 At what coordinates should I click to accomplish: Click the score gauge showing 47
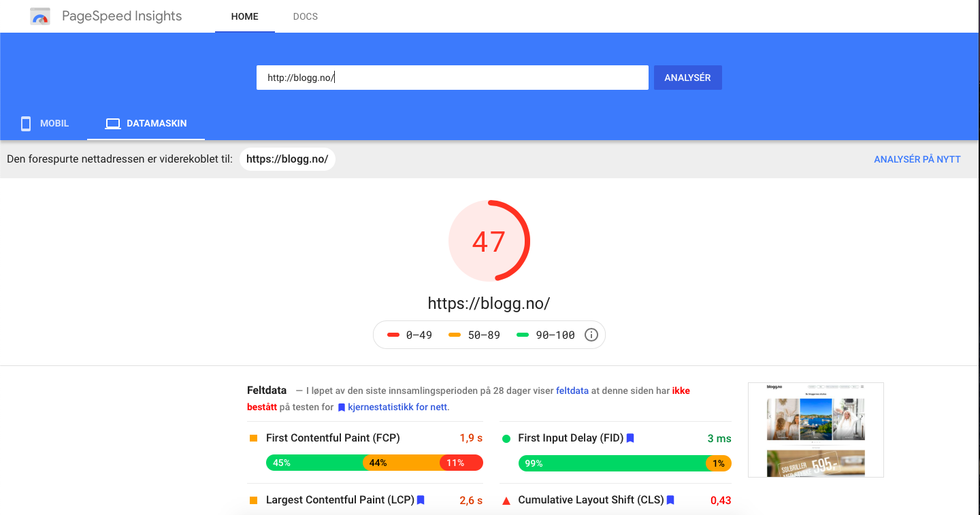pos(489,241)
